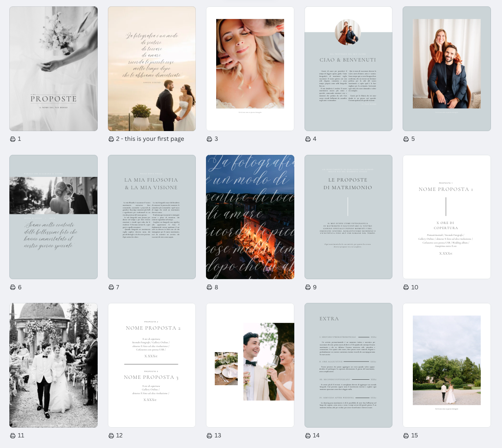Click the print icon beside page 1
This screenshot has height=448, width=502.
tap(13, 139)
